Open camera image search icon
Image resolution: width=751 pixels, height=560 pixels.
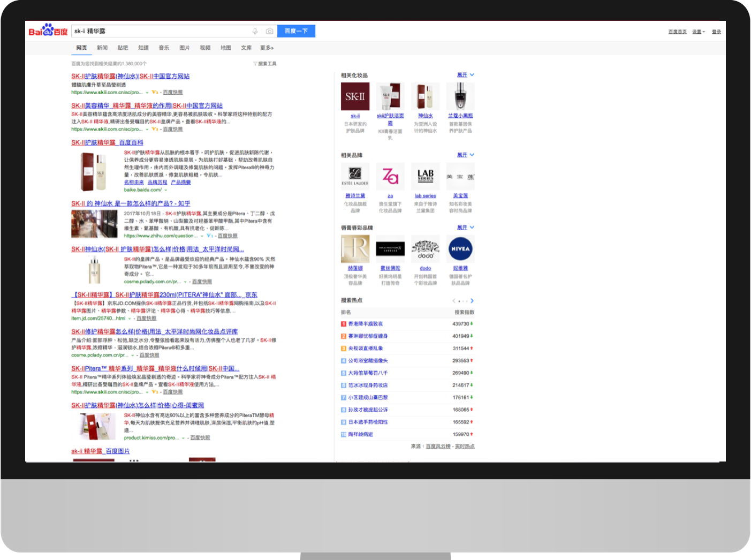click(270, 31)
